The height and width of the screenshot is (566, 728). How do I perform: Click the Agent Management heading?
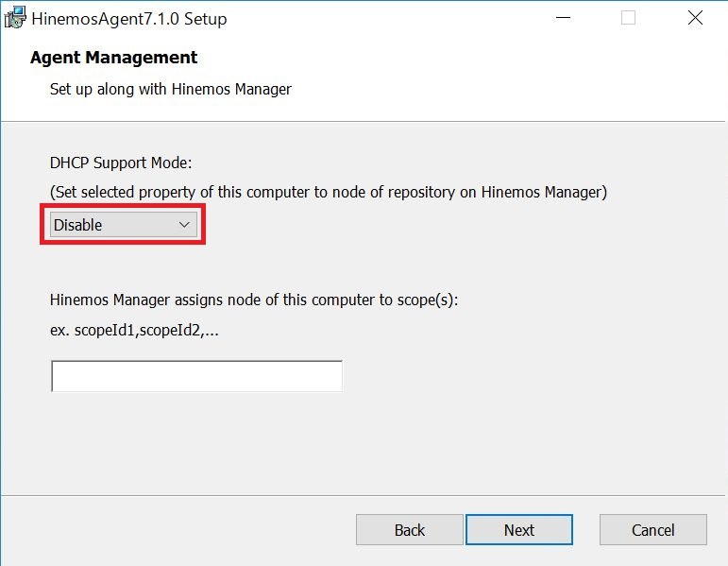(113, 58)
